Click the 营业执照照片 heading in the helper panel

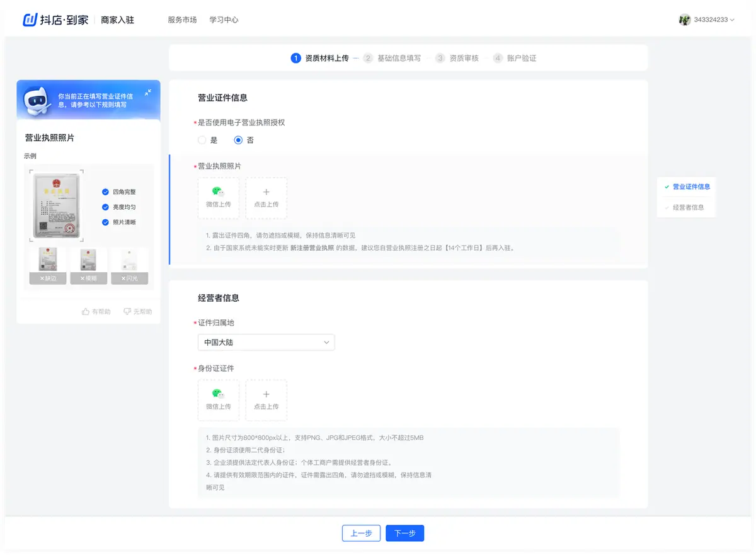click(49, 138)
